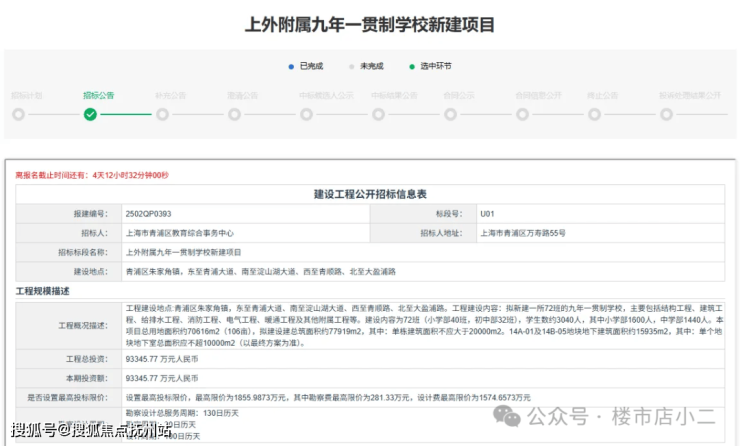Select the 投诉处理结果公开 step label

[689, 96]
